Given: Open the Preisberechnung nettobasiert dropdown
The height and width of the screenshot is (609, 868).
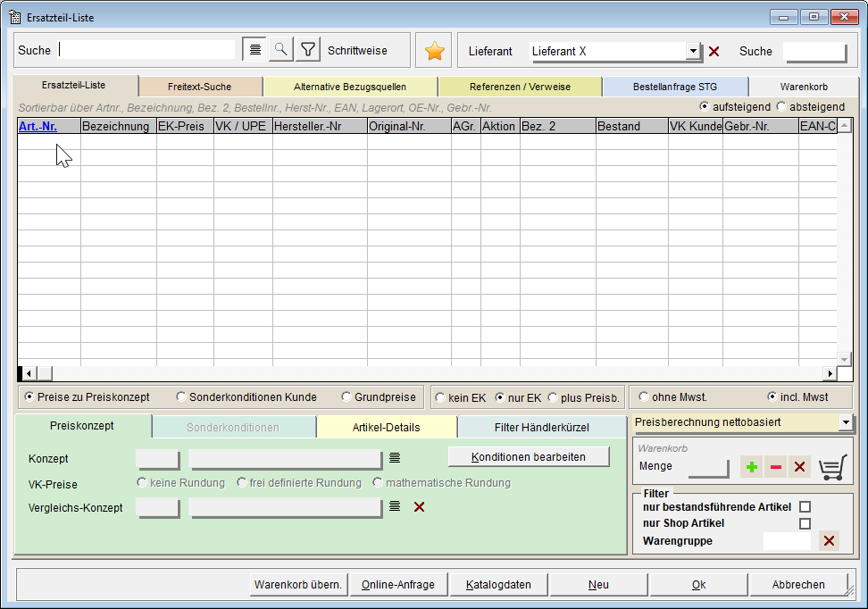Looking at the screenshot, I should [846, 422].
